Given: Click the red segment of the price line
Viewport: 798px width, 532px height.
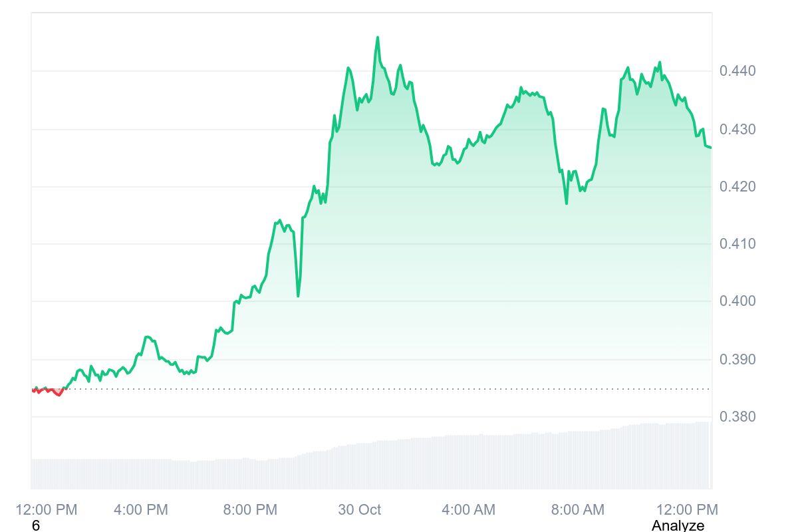Looking at the screenshot, I should (49, 390).
